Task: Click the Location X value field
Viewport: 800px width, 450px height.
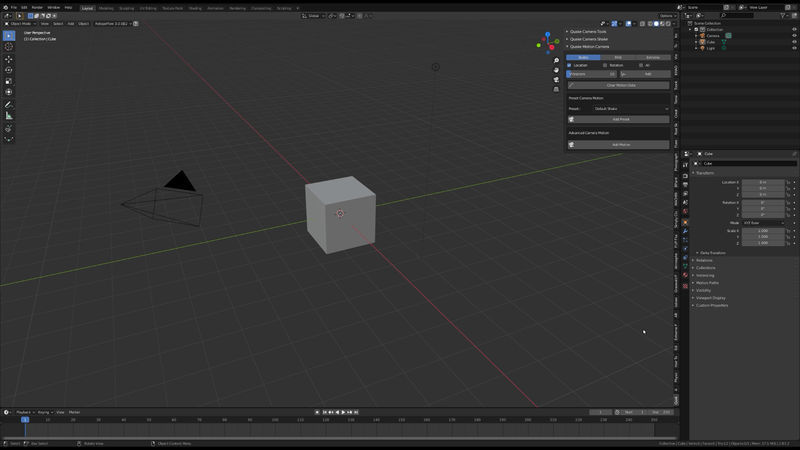Action: (763, 182)
